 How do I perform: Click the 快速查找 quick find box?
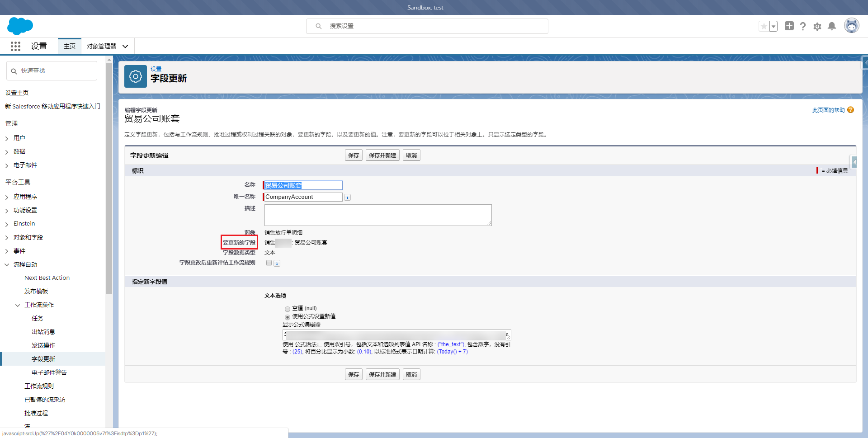(52, 71)
